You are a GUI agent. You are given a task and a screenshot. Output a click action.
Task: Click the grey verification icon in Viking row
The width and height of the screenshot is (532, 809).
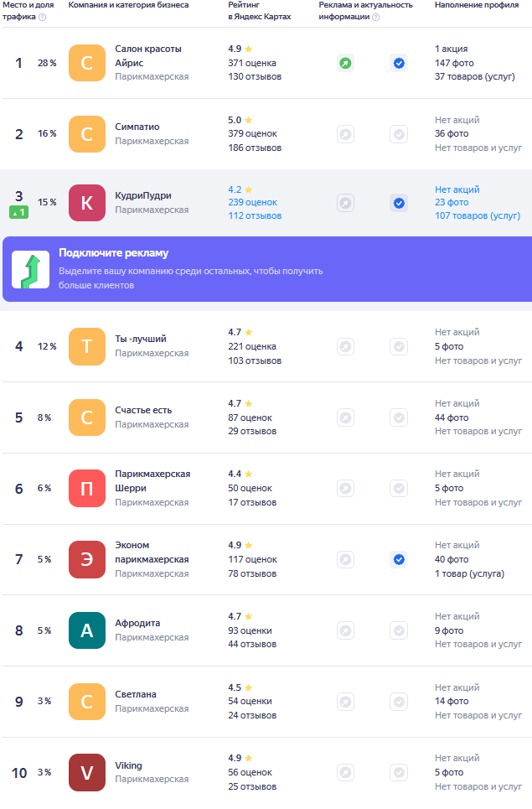tap(399, 772)
